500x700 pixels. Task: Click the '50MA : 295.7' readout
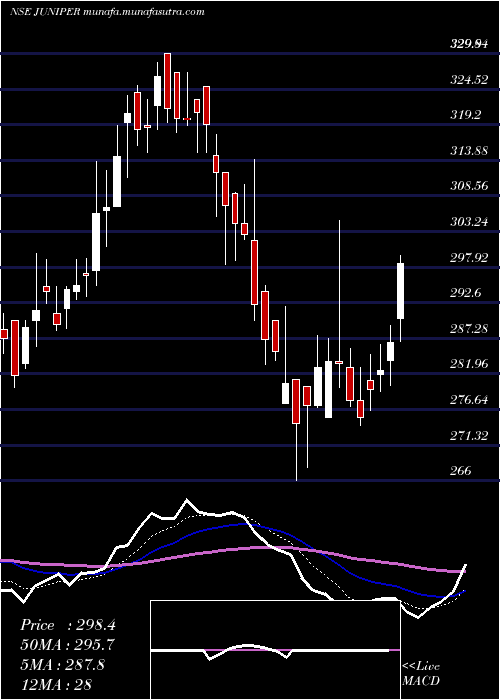tap(67, 645)
